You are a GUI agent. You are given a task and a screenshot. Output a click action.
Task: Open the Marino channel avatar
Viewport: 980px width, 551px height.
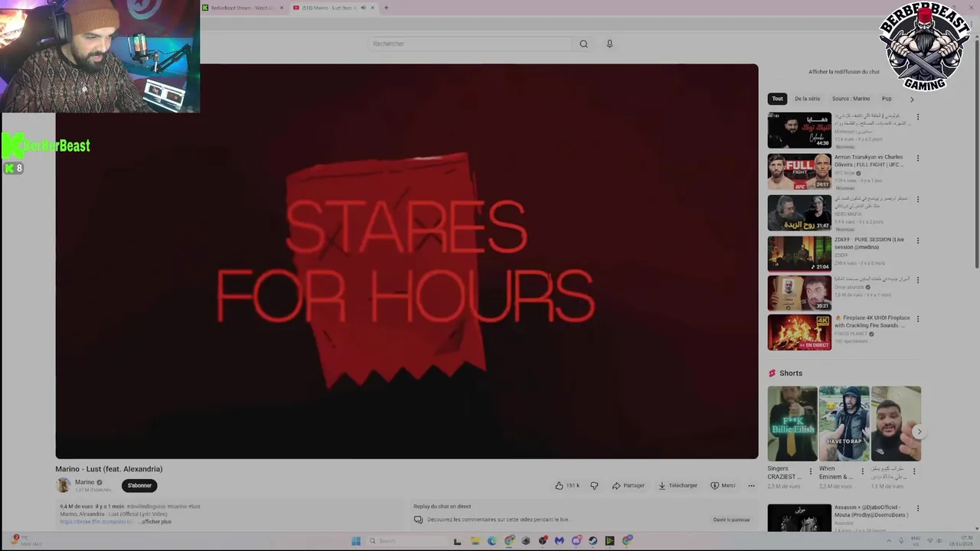(x=64, y=485)
